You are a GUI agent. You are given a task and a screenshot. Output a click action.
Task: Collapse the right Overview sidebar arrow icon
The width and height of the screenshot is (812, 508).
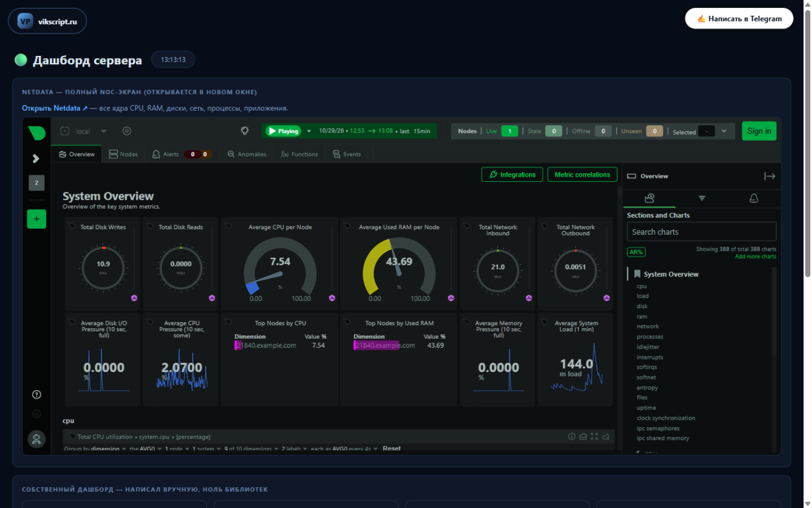(770, 176)
